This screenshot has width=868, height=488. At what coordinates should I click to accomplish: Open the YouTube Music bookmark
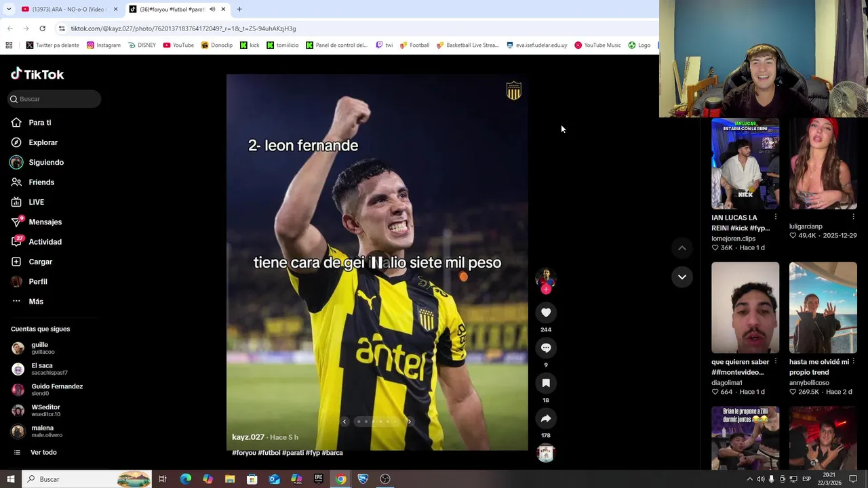(x=597, y=45)
